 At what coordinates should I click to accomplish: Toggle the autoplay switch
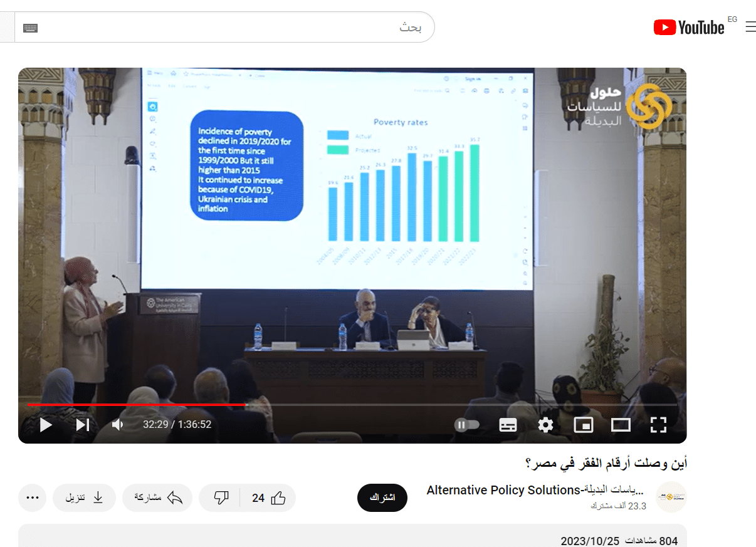click(467, 425)
